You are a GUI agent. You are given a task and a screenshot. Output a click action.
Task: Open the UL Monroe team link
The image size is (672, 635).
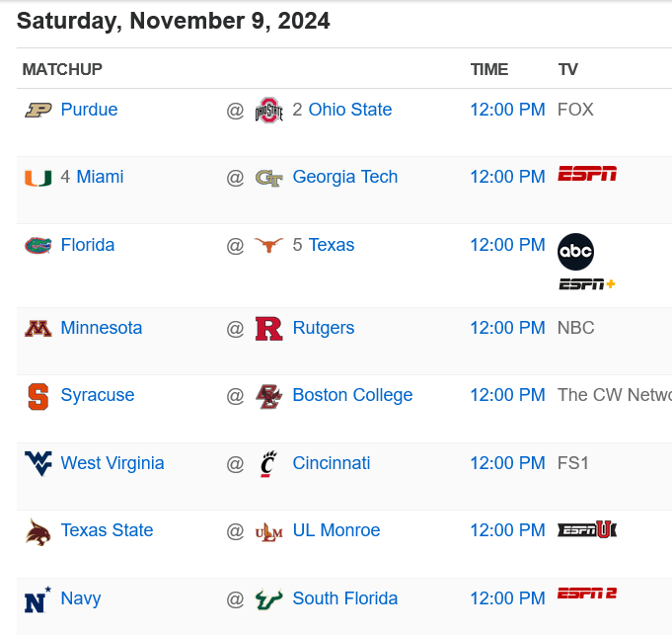click(x=336, y=530)
